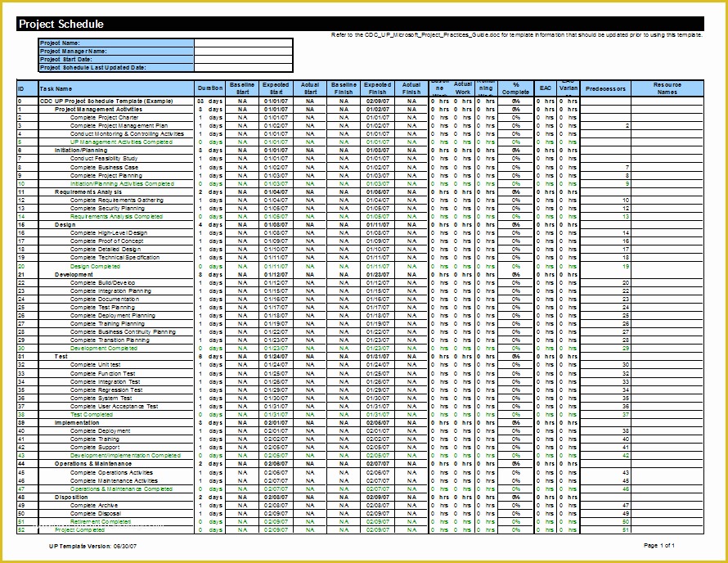The height and width of the screenshot is (563, 728).
Task: Click 'Complete Support' task name
Action: [x=95, y=448]
